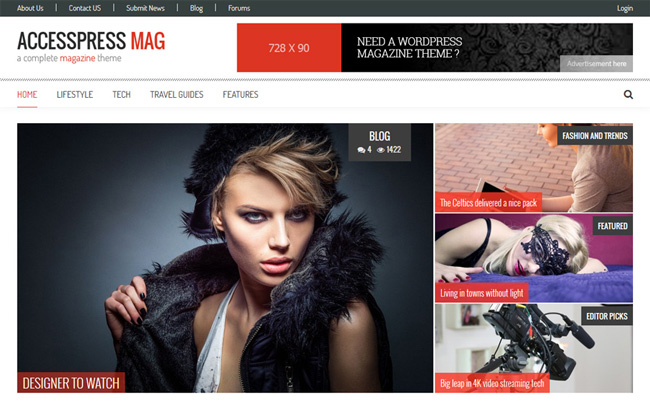Open the woman with tablet thumbnail
650x405 pixels.
click(534, 167)
